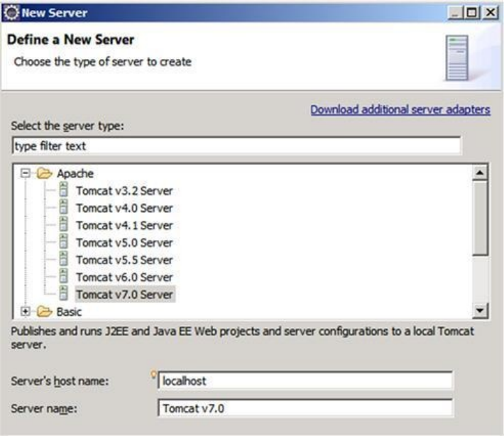The image size is (504, 436).
Task: Select Tomcat v3.2 Server text
Action: (124, 191)
